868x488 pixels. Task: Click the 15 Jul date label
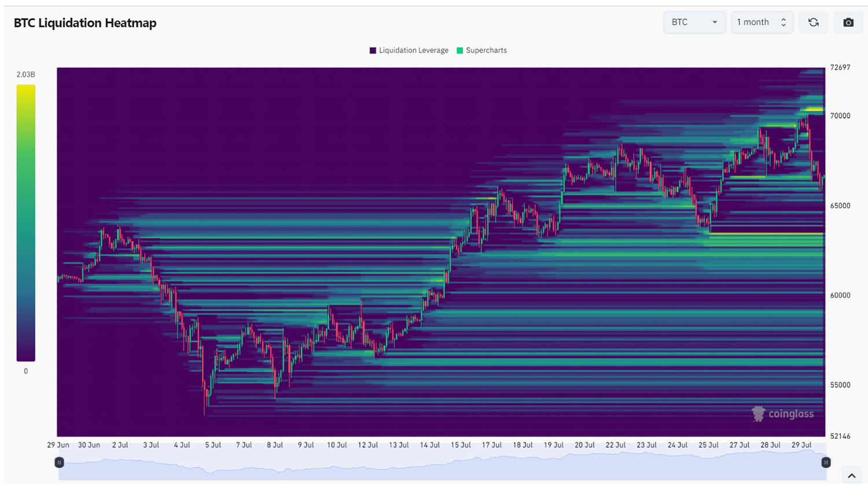(x=461, y=445)
